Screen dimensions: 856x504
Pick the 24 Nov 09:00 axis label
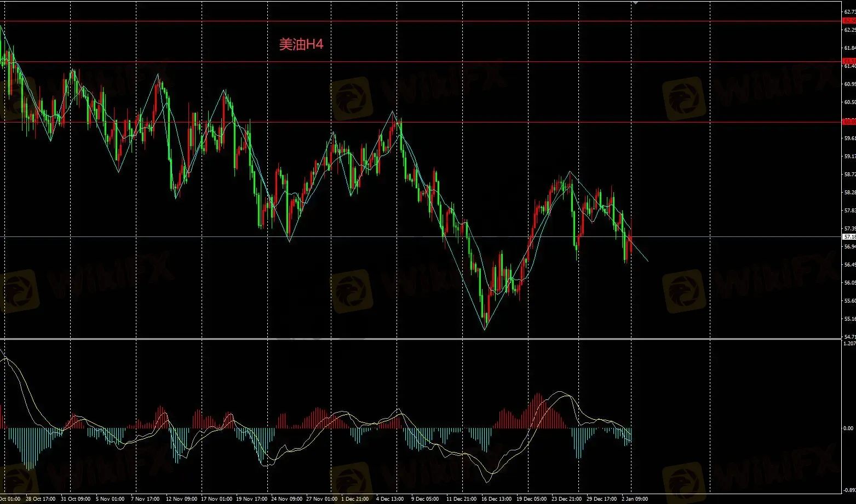286,499
